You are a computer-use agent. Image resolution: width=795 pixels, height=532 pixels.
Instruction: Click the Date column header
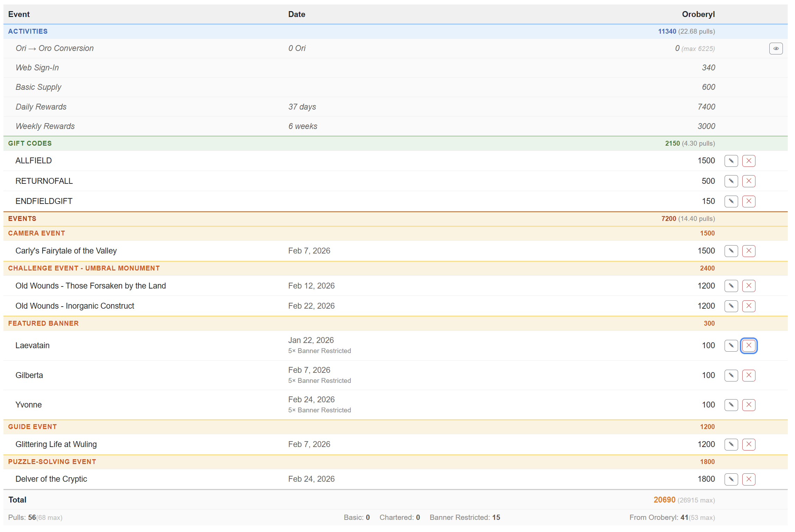click(297, 14)
